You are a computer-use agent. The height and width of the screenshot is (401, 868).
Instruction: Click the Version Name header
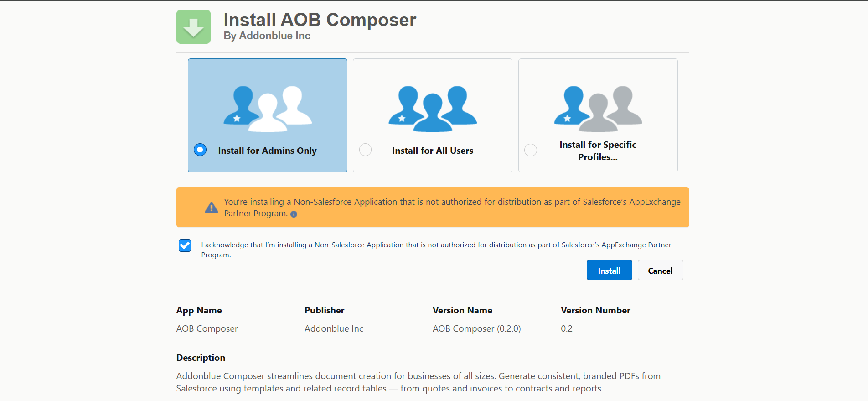(x=462, y=310)
